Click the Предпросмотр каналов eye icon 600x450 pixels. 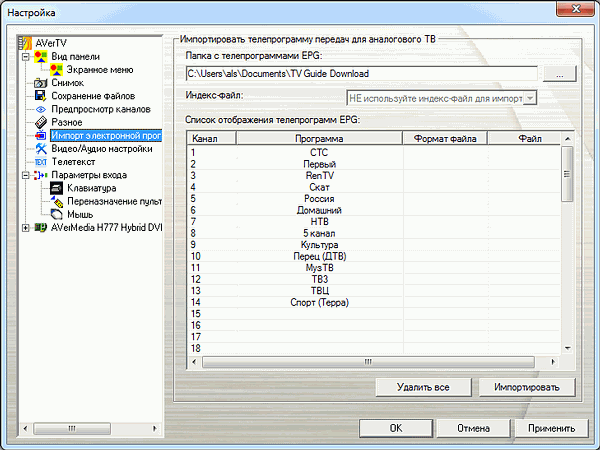point(41,109)
